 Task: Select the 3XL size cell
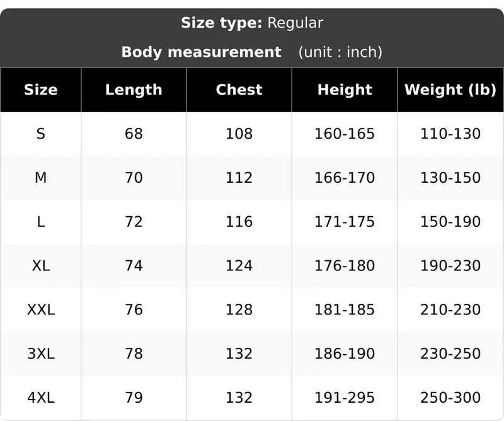[x=41, y=354]
